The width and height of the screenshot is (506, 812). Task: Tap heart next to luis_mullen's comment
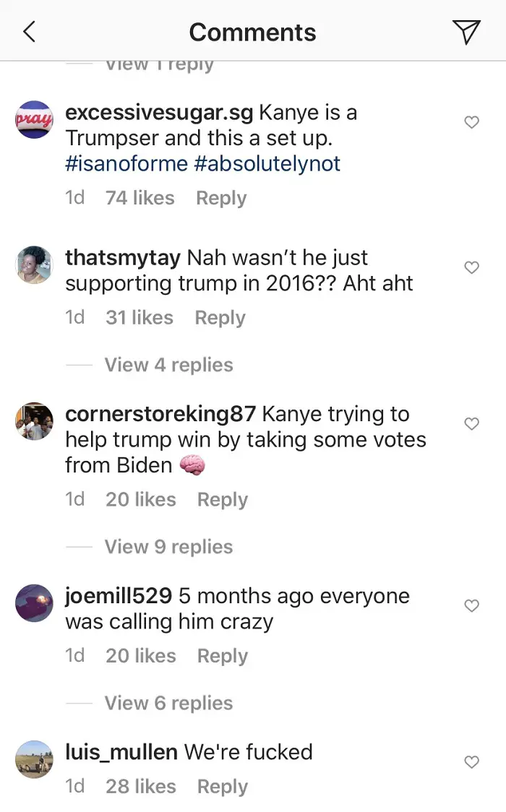pos(471,762)
